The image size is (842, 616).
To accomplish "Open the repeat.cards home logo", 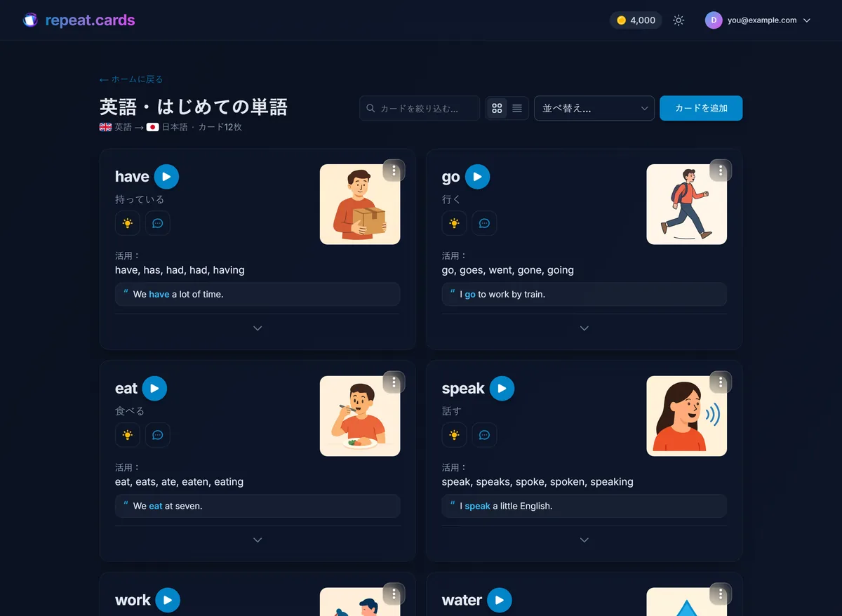I will pyautogui.click(x=79, y=20).
